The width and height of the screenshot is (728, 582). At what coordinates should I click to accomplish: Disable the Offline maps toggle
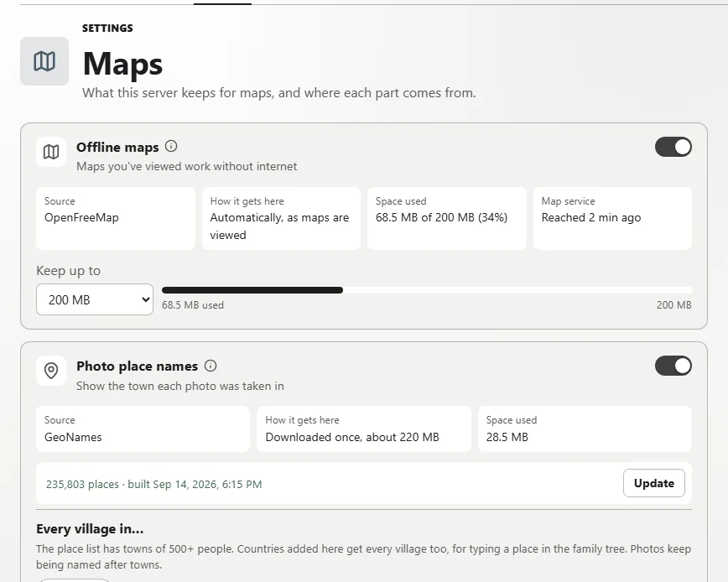pyautogui.click(x=673, y=147)
